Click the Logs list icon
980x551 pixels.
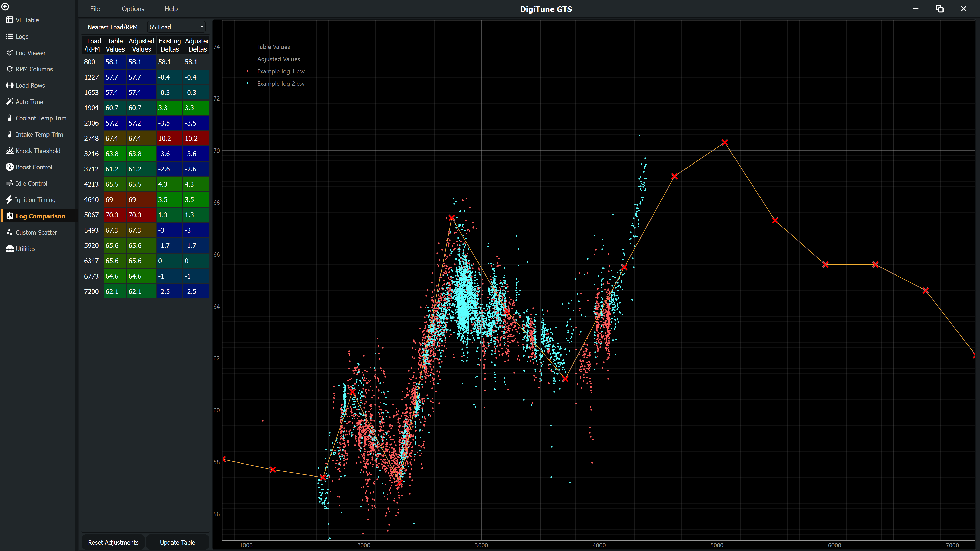click(x=9, y=36)
